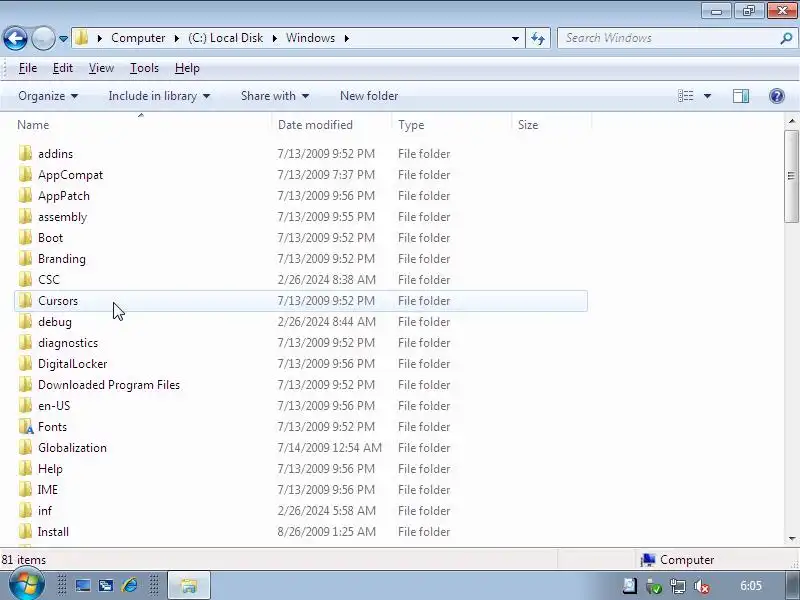Image resolution: width=800 pixels, height=600 pixels.
Task: Click Windows Explorer taskbar button
Action: point(189,585)
